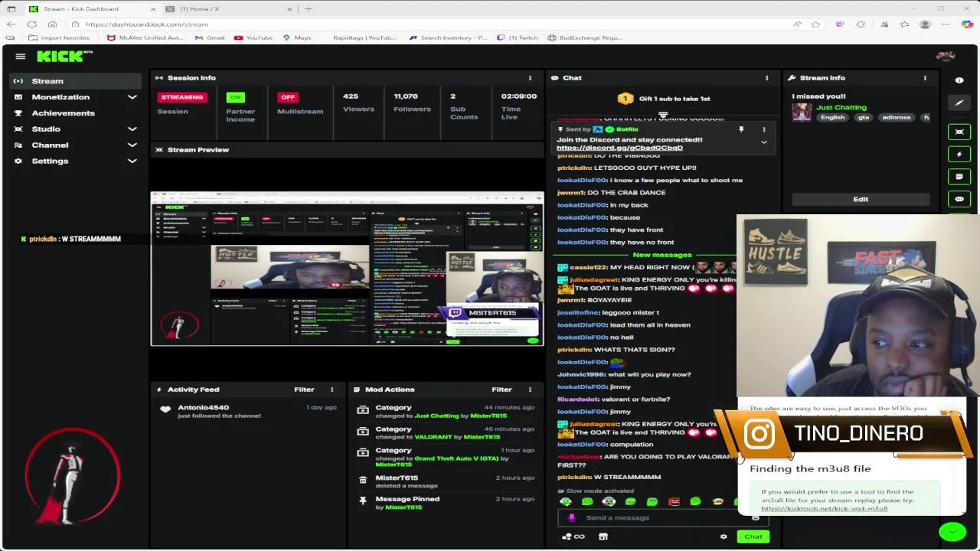
Task: Expand the Settings sidebar section
Action: (x=132, y=161)
